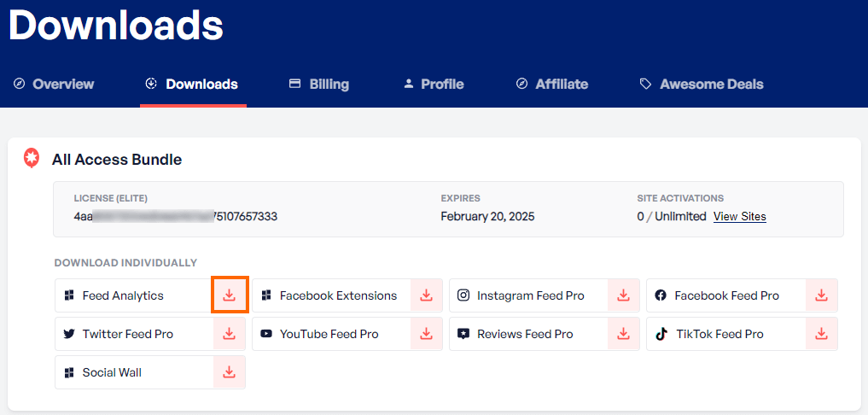Click the All Access Bundle heading
This screenshot has width=868, height=415.
[x=117, y=160]
